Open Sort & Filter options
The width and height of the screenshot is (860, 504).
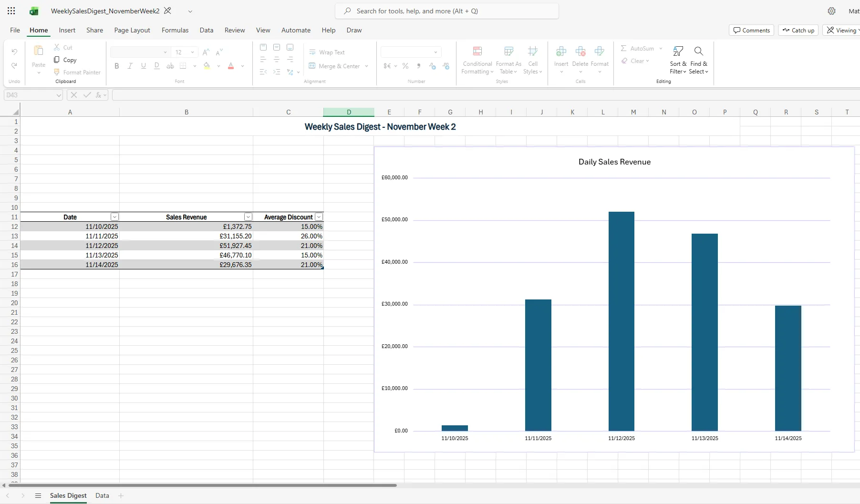coord(678,61)
